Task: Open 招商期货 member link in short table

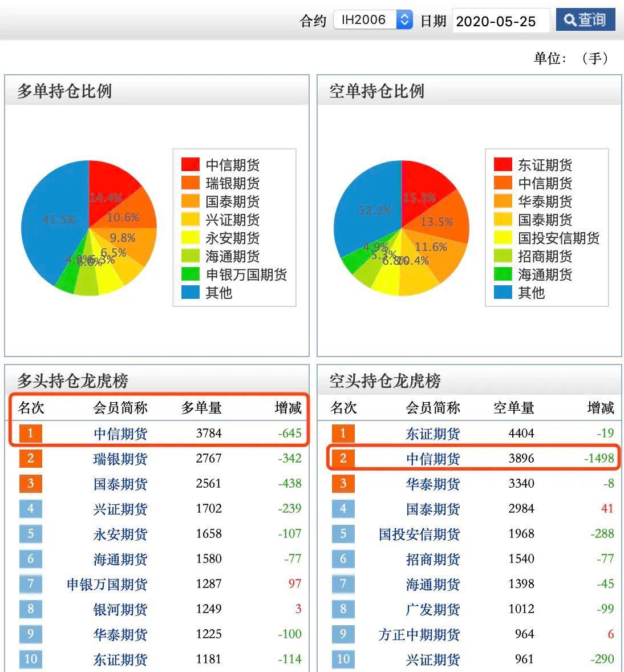Action: [x=433, y=559]
